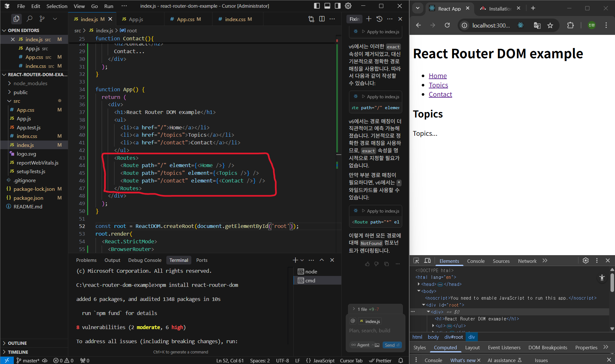Viewport: 615px width, 364px height.
Task: Open terminal launch profile dropdown
Action: (302, 260)
